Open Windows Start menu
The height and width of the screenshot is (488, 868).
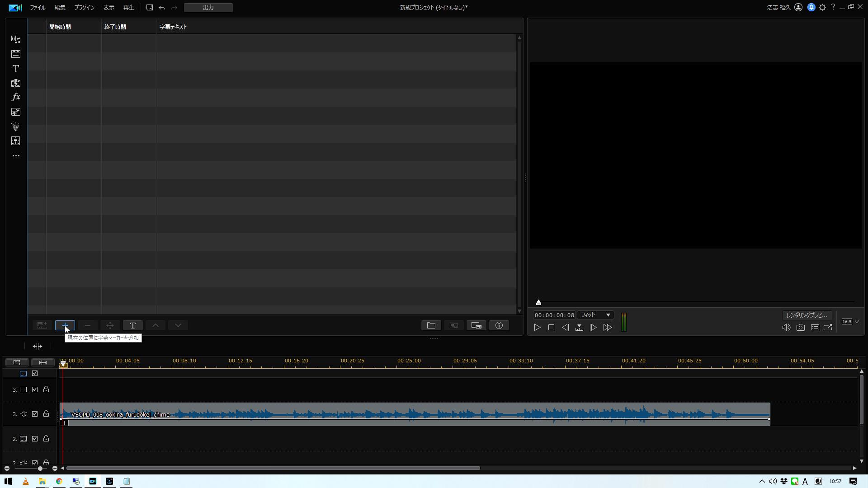coord(8,481)
